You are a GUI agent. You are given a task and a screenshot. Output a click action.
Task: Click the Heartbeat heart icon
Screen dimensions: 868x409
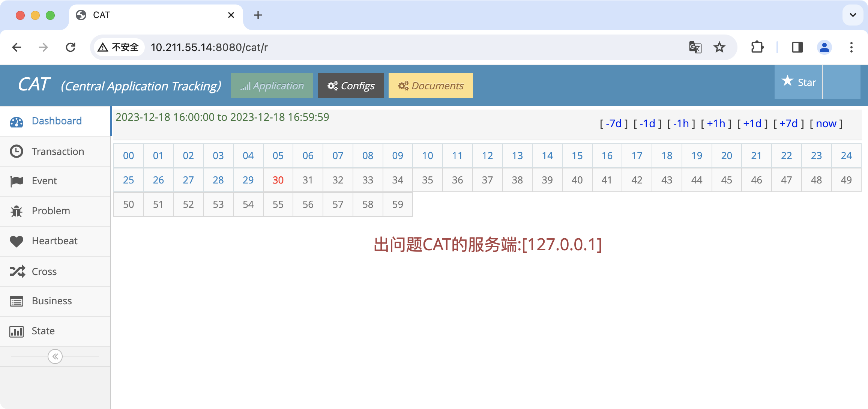(x=17, y=241)
